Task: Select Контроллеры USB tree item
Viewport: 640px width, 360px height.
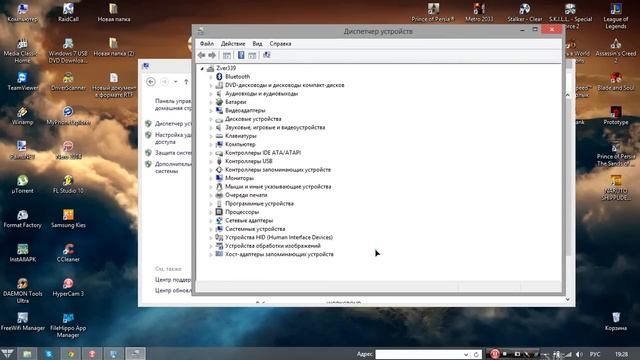Action: (249, 162)
